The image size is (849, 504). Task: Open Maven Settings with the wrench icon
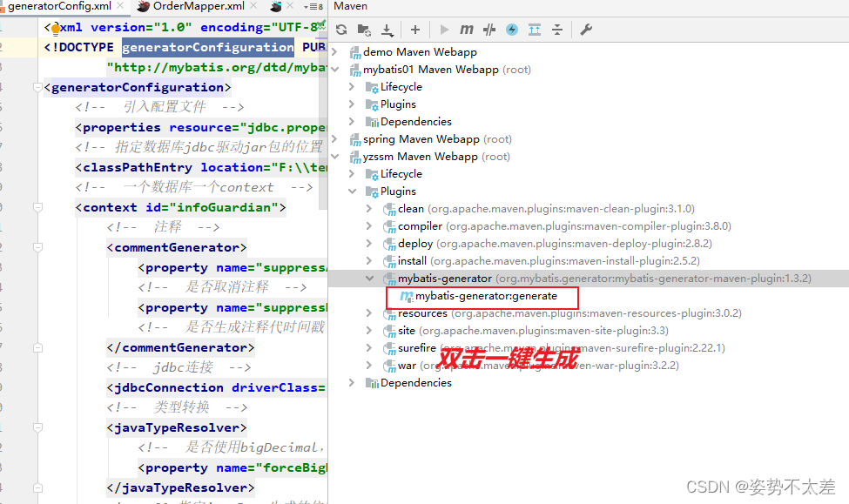pos(586,30)
